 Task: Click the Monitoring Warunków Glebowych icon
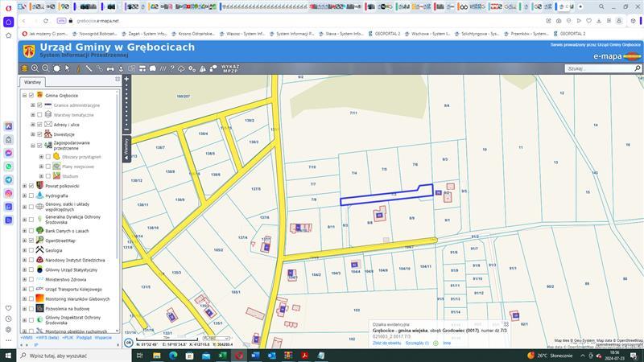[39, 298]
